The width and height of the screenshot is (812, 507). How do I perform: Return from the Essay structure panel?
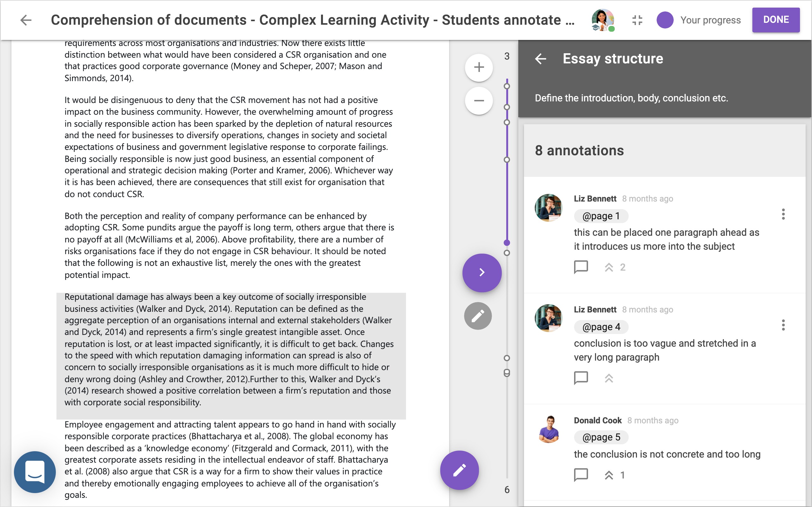540,59
